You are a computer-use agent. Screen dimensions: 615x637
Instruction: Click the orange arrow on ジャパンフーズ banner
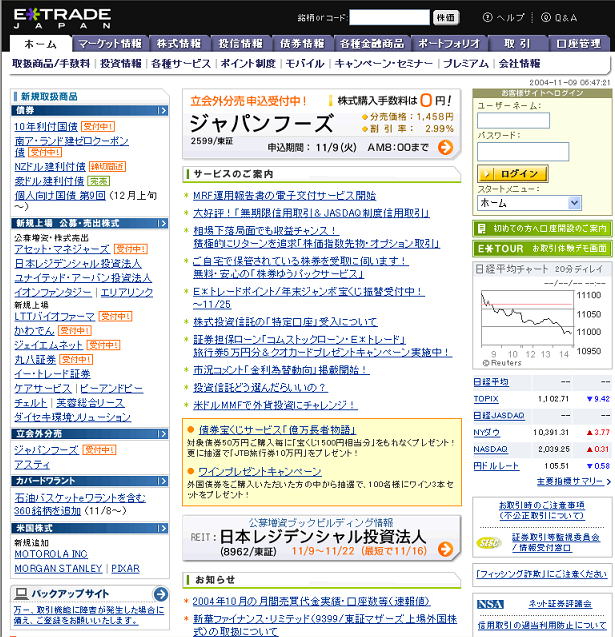pyautogui.click(x=446, y=147)
